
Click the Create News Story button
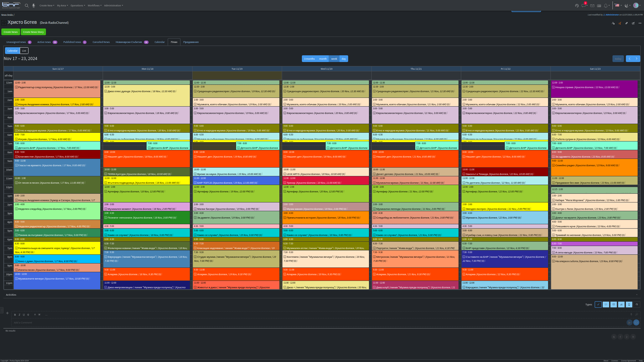click(33, 32)
